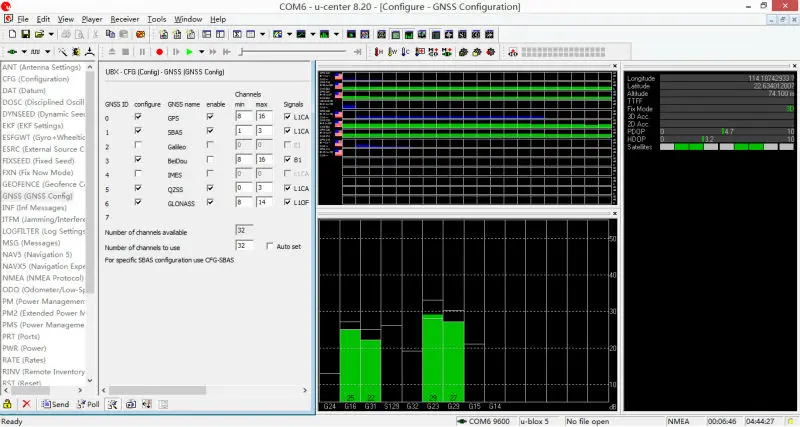Screen dimensions: 800x427
Task: Open the View menu
Action: [x=65, y=19]
